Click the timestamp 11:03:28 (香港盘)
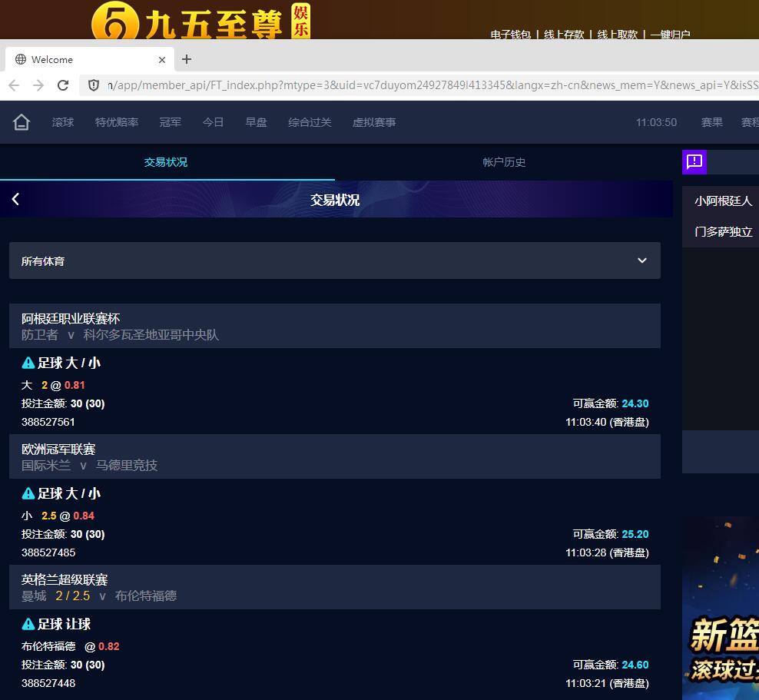759x700 pixels. [607, 552]
